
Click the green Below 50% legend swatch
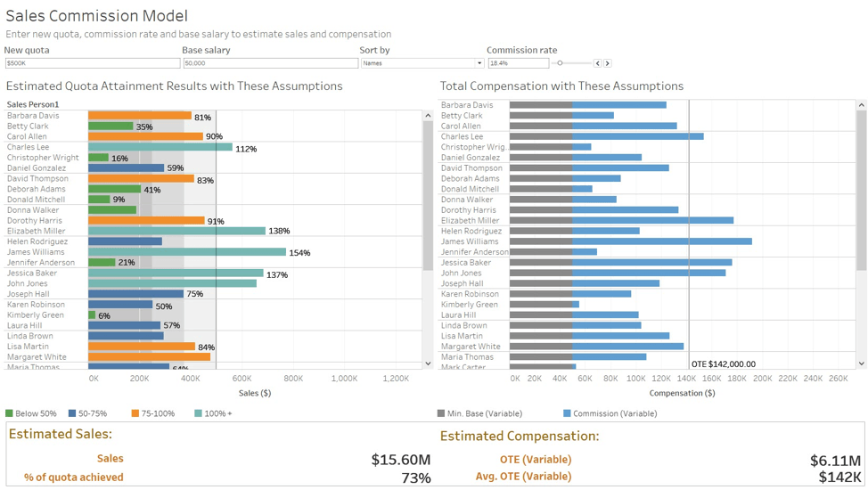click(x=10, y=413)
